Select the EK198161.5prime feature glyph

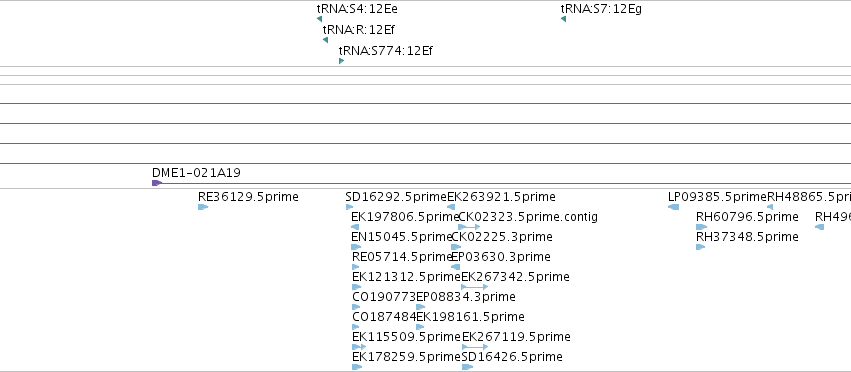click(x=420, y=327)
